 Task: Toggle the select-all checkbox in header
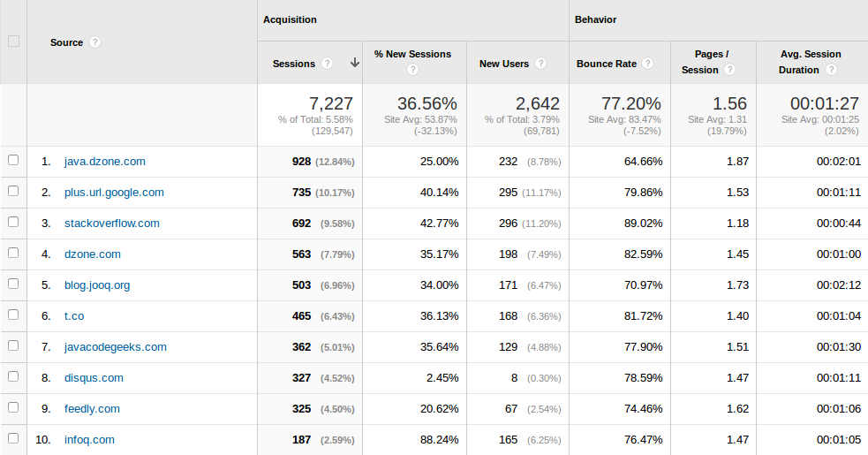(x=13, y=42)
